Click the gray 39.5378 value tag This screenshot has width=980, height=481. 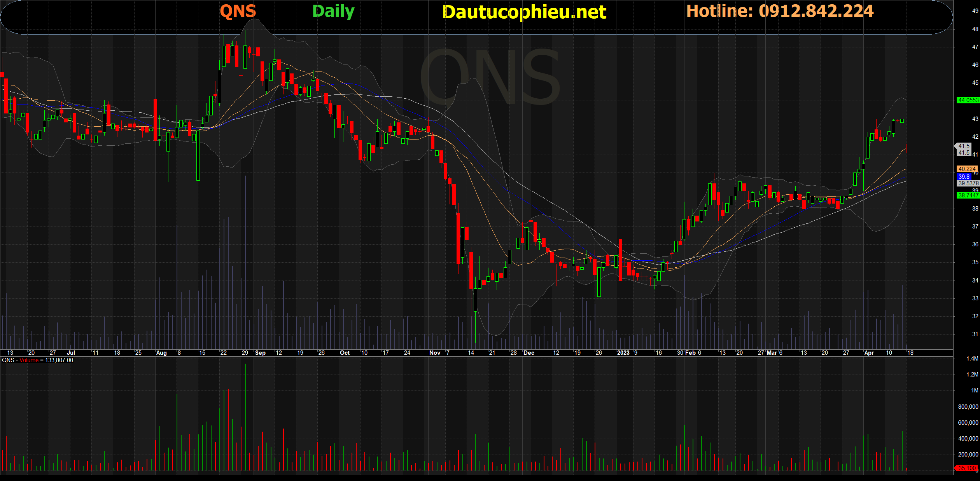point(968,183)
